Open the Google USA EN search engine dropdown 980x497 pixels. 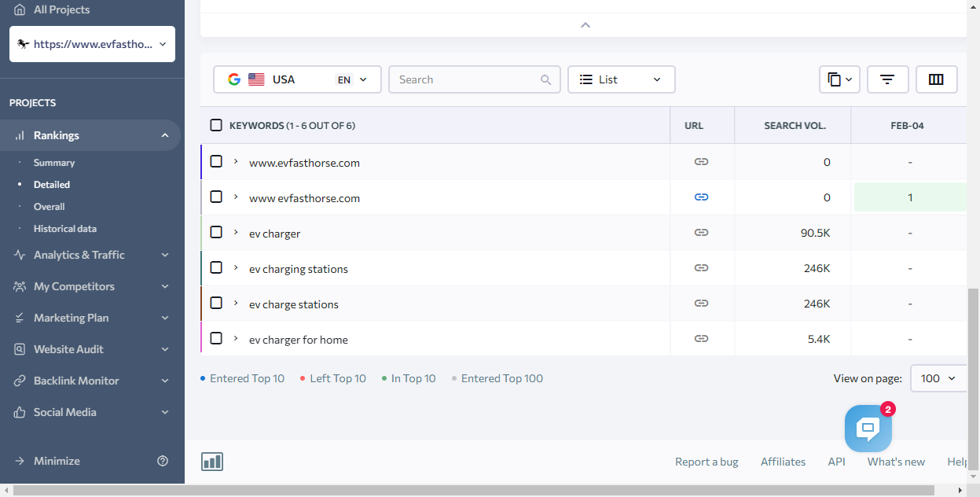[x=297, y=79]
